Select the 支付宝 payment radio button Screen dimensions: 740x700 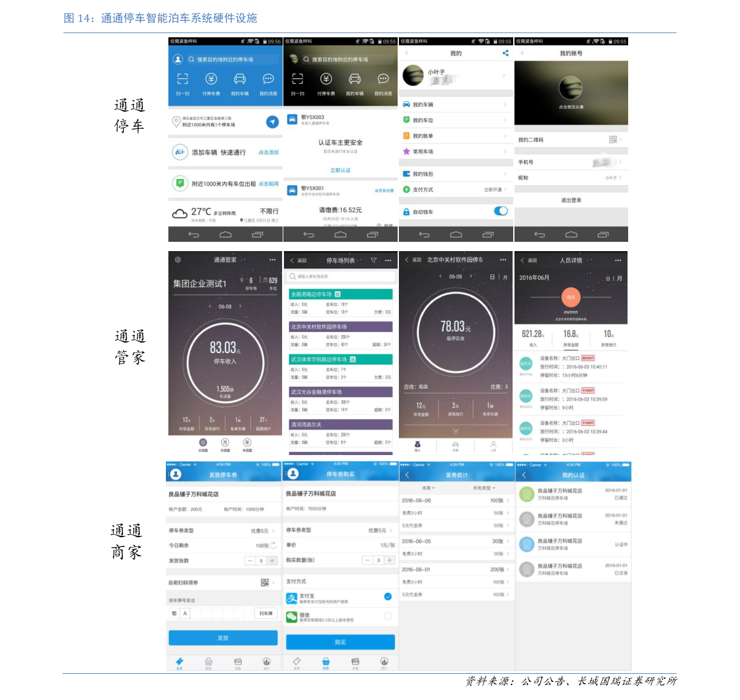point(388,597)
